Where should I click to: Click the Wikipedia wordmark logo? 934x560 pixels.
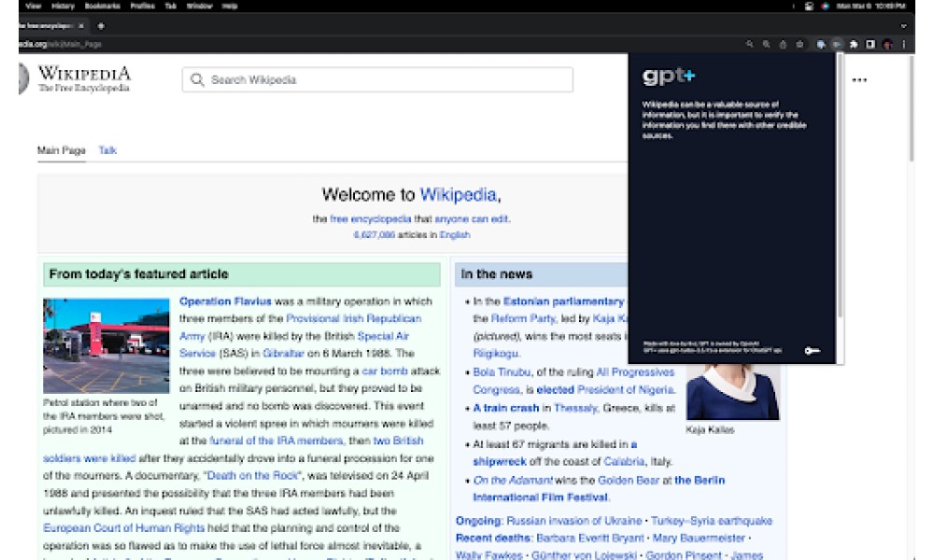click(84, 78)
